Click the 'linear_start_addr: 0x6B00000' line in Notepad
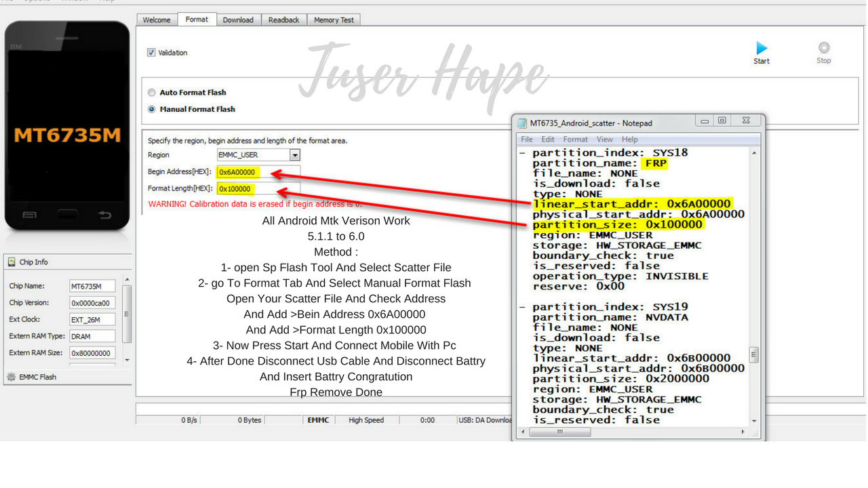This screenshot has height=488, width=868. click(x=632, y=358)
